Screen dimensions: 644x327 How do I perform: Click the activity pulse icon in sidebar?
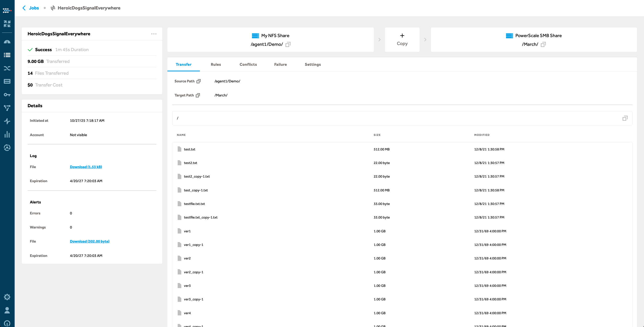pyautogui.click(x=7, y=121)
